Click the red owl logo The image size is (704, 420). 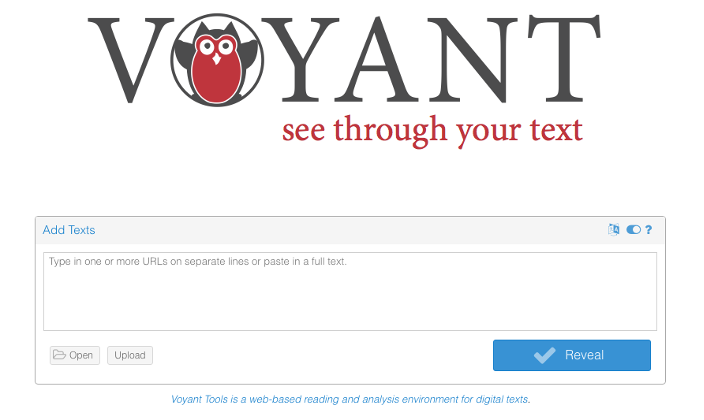pyautogui.click(x=217, y=60)
